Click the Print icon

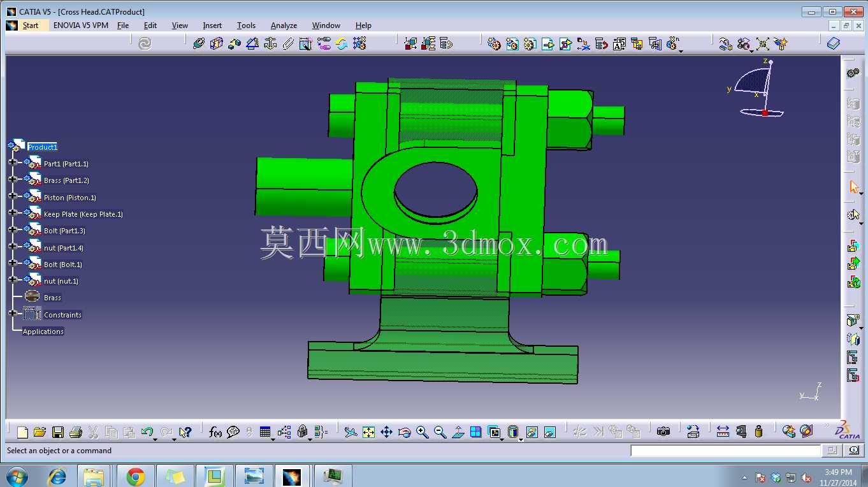point(75,432)
